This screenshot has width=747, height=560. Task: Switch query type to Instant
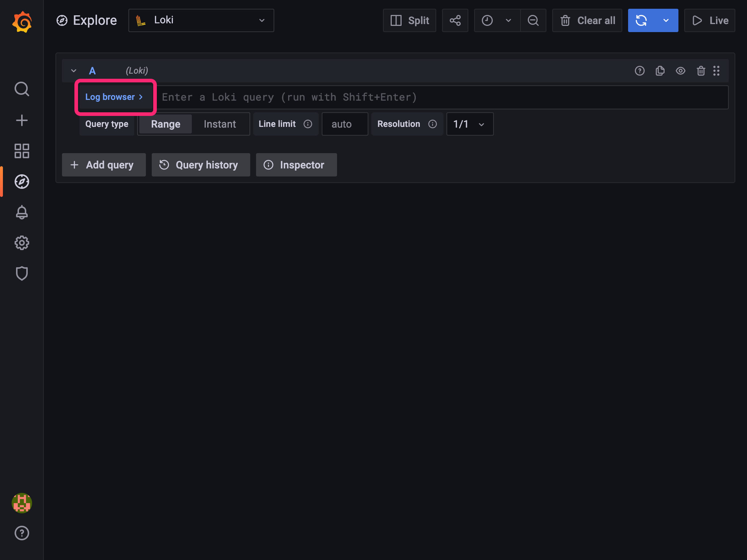(x=220, y=124)
